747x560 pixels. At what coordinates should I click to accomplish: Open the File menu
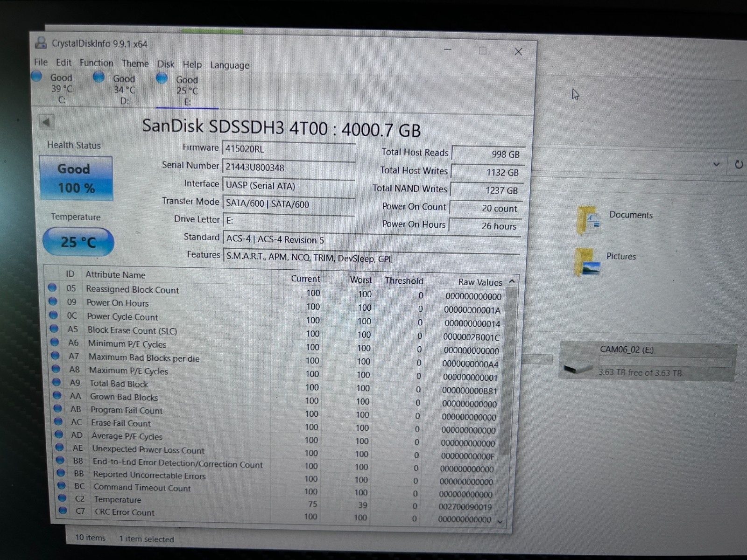coord(41,62)
